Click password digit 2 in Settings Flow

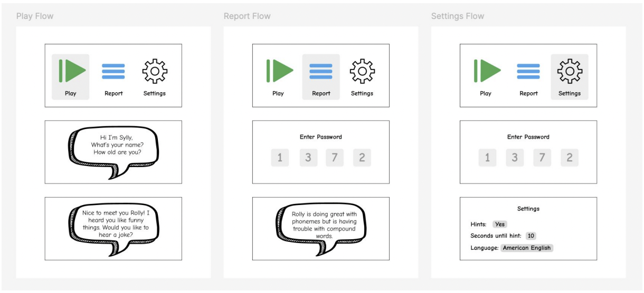(570, 158)
